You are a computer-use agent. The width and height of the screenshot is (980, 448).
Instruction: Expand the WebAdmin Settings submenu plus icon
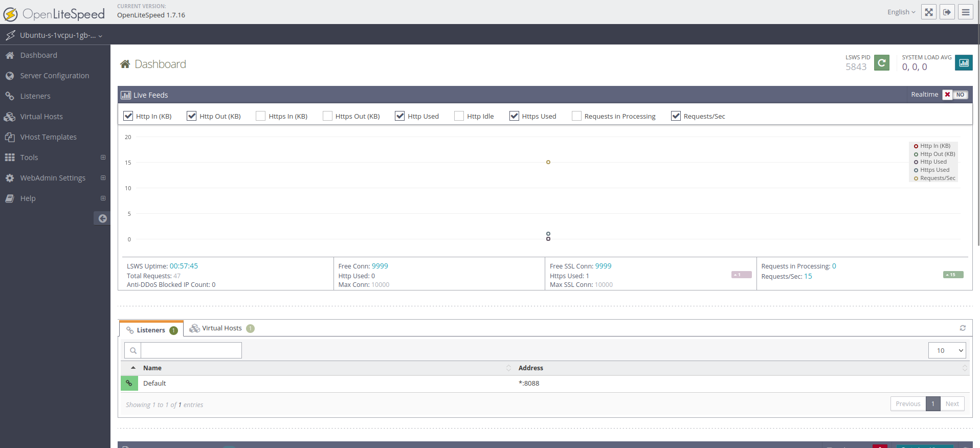103,178
